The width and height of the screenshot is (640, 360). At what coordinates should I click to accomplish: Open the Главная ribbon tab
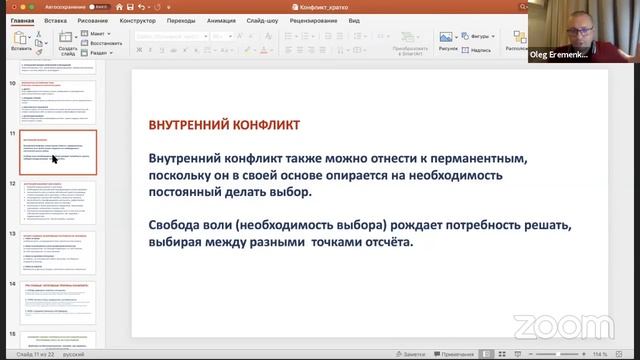click(22, 20)
